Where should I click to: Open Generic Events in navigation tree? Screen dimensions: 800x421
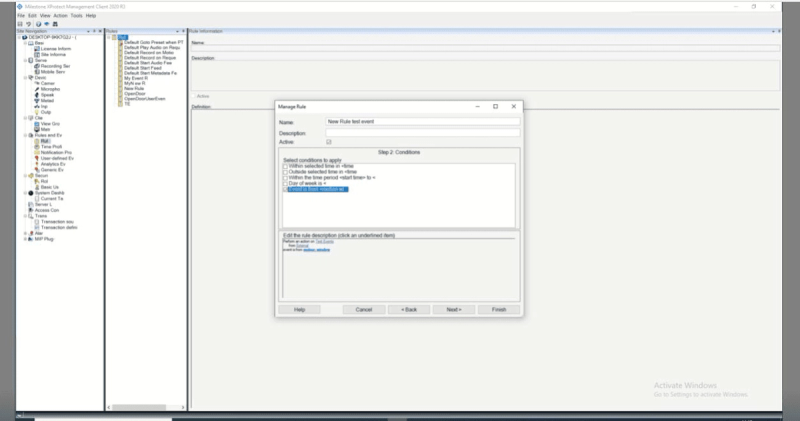click(49, 170)
